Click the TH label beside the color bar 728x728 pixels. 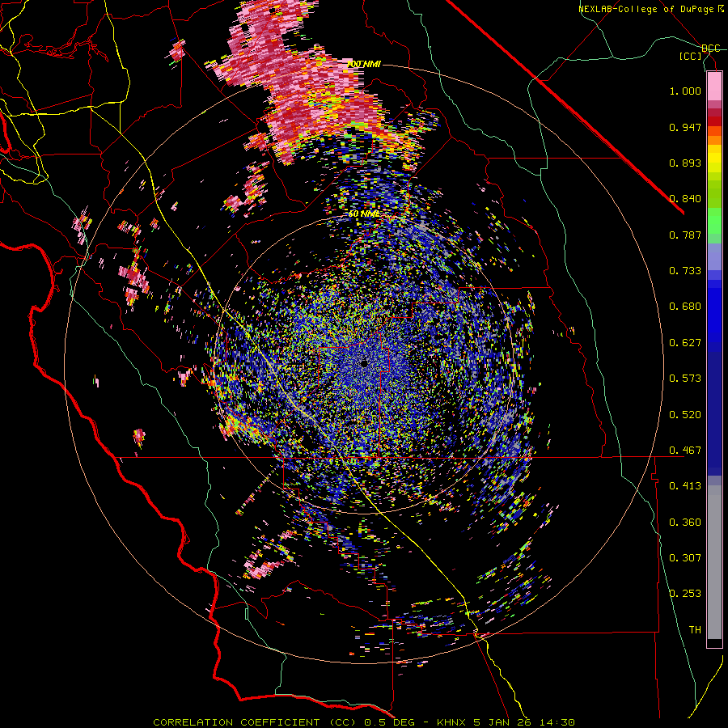(x=695, y=630)
